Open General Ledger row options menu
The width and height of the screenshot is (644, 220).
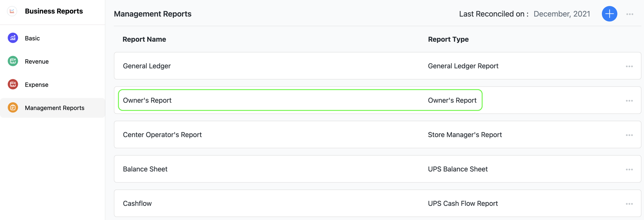pos(629,67)
